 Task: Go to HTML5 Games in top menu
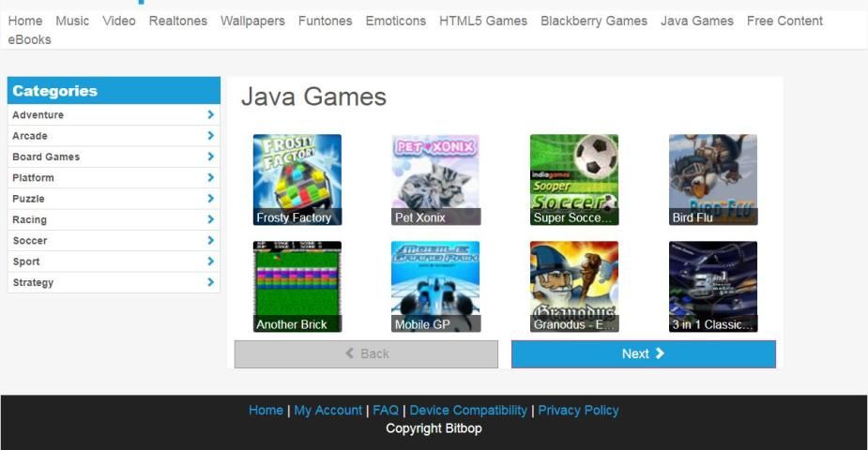coord(482,21)
